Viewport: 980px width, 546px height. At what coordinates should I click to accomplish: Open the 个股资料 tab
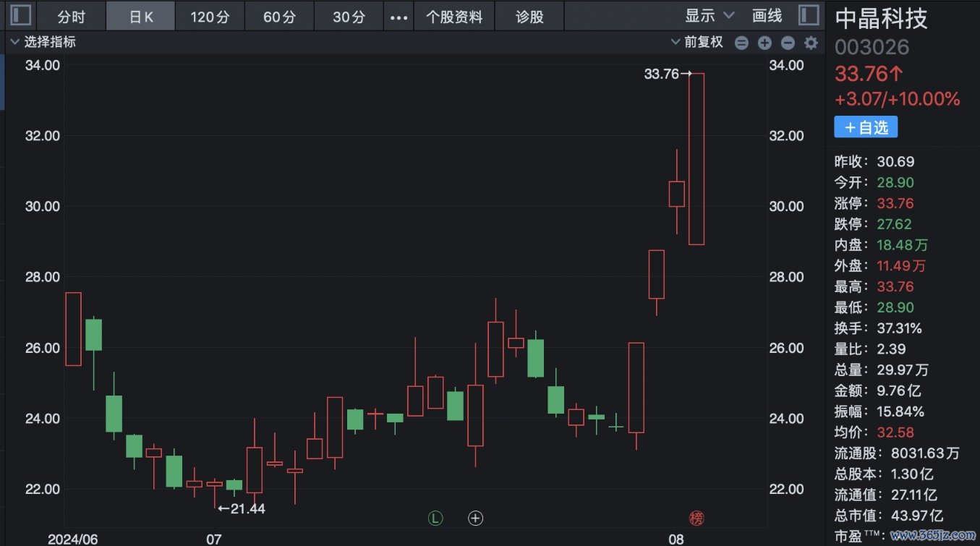[x=454, y=17]
